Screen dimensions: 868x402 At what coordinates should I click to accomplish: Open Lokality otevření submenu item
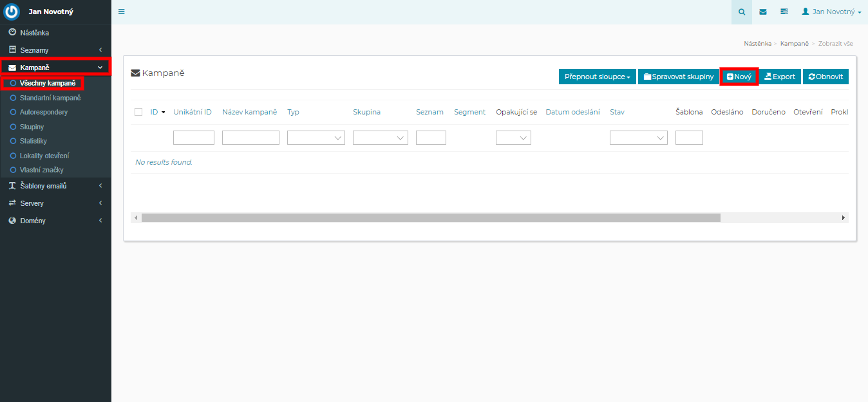[44, 156]
